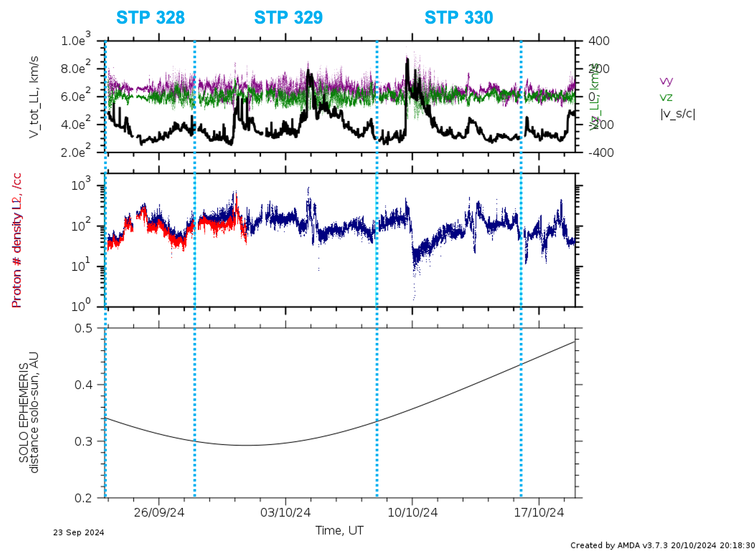Click the 23 Sep 2024 start date text
Screen dimensions: 756x551
[x=79, y=533]
